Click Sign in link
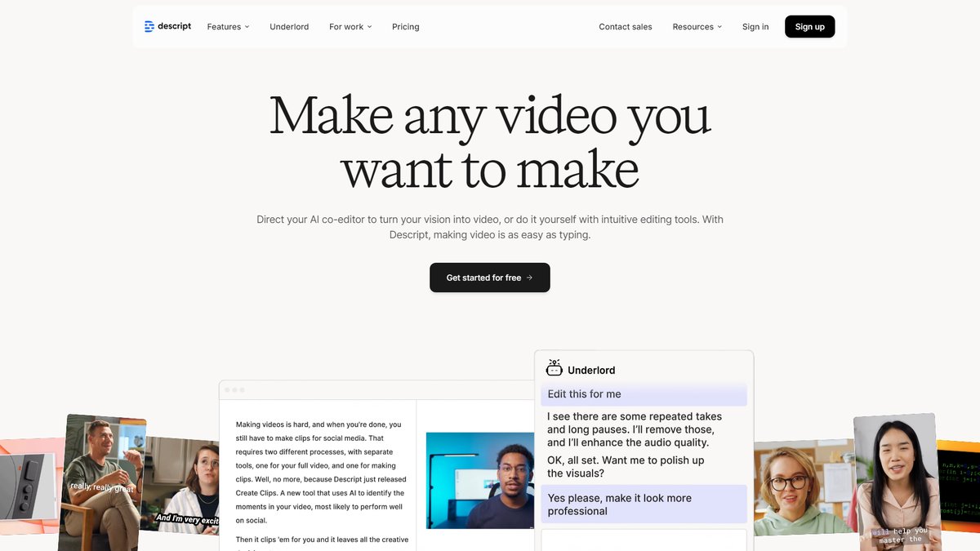This screenshot has width=980, height=551. [755, 27]
